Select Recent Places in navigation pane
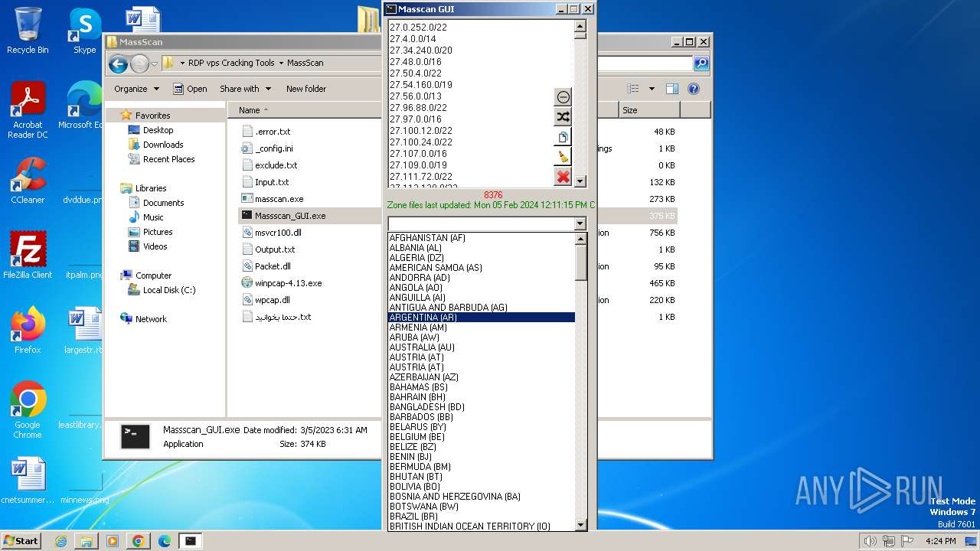 [x=168, y=159]
